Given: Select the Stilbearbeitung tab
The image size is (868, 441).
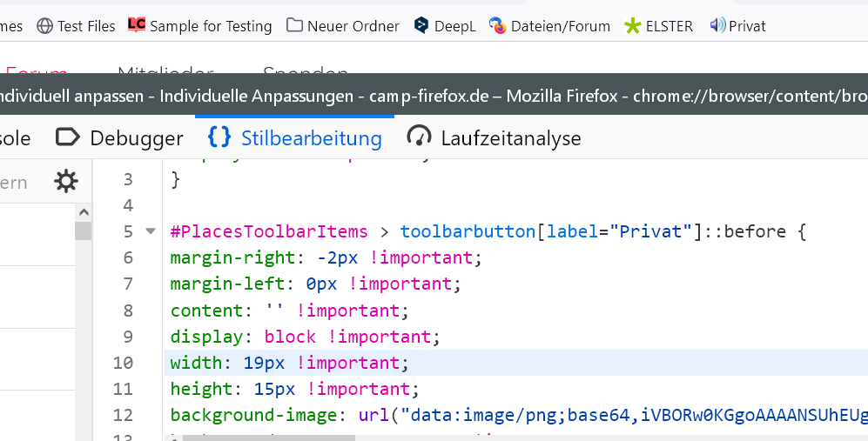Looking at the screenshot, I should point(295,137).
